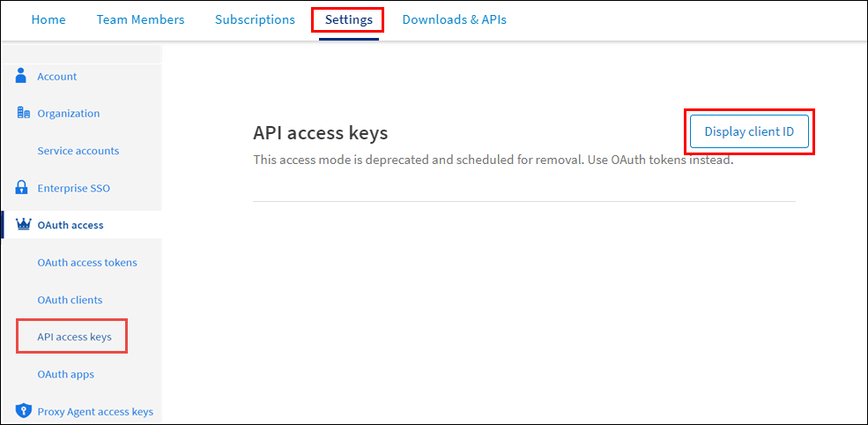Click the OAuth access crown icon
This screenshot has width=868, height=425.
click(x=24, y=225)
